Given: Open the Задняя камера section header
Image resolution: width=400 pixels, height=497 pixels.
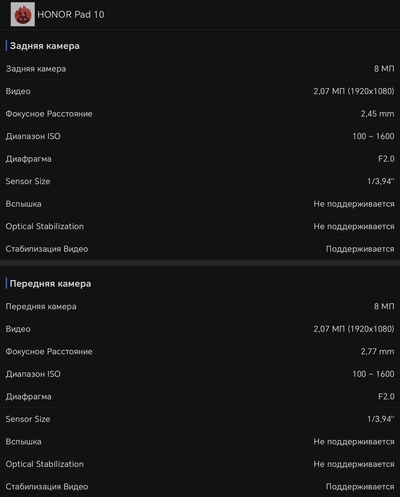Looking at the screenshot, I should [x=45, y=46].
